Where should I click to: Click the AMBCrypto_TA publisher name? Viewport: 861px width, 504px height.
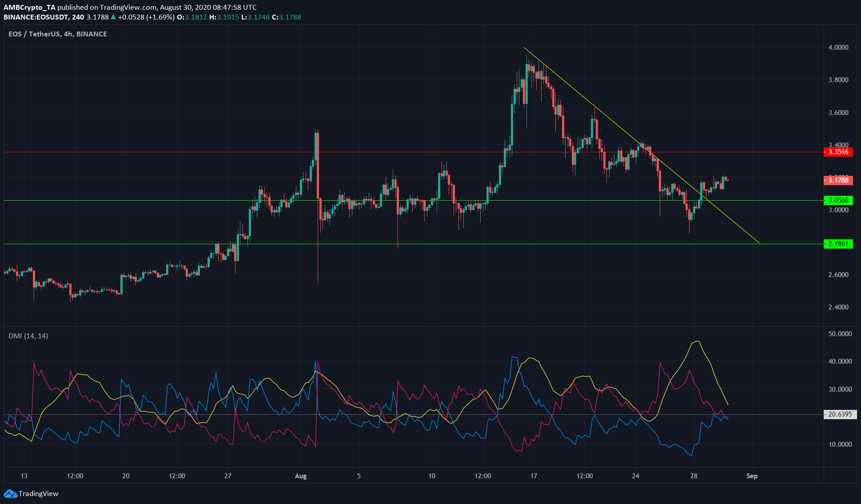29,7
